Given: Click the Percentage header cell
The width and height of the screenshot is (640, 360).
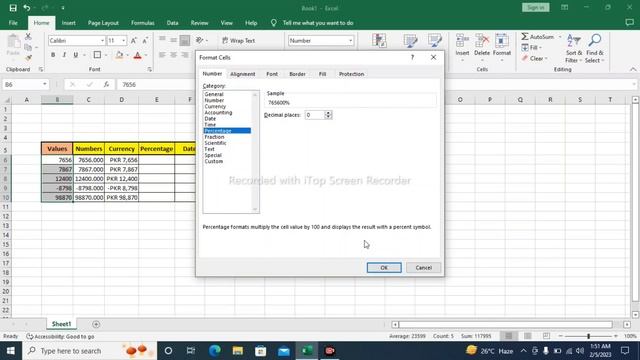Looking at the screenshot, I should tap(156, 149).
